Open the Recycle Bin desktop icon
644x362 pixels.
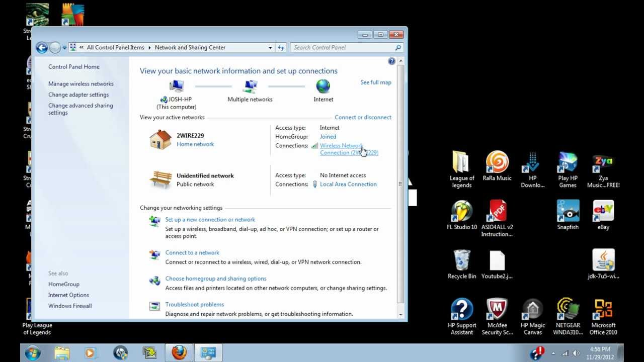coord(461,261)
